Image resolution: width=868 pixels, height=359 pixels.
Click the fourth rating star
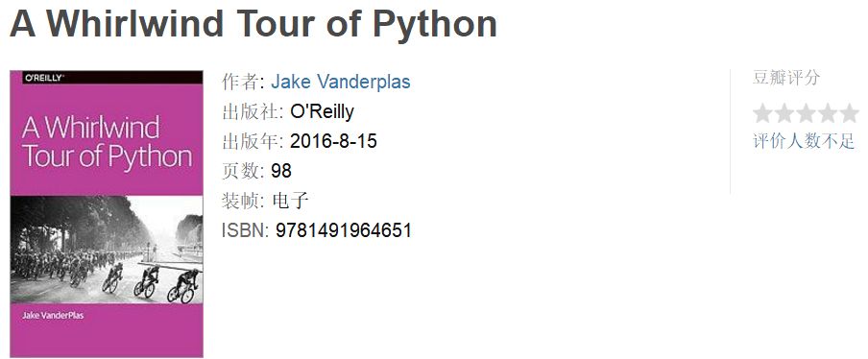(828, 113)
